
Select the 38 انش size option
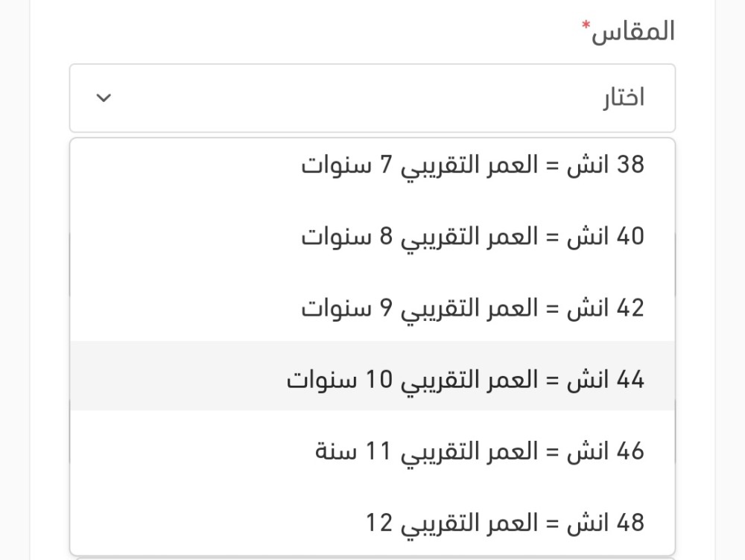(x=472, y=165)
